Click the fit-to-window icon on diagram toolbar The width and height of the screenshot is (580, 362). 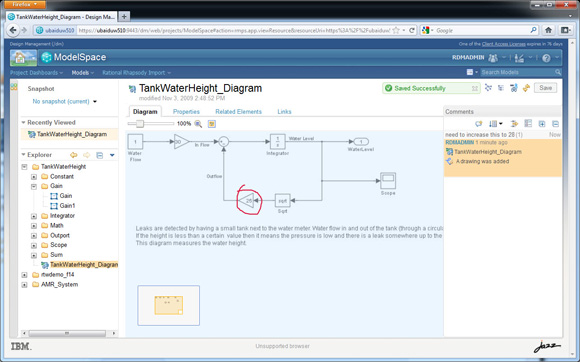pyautogui.click(x=212, y=124)
